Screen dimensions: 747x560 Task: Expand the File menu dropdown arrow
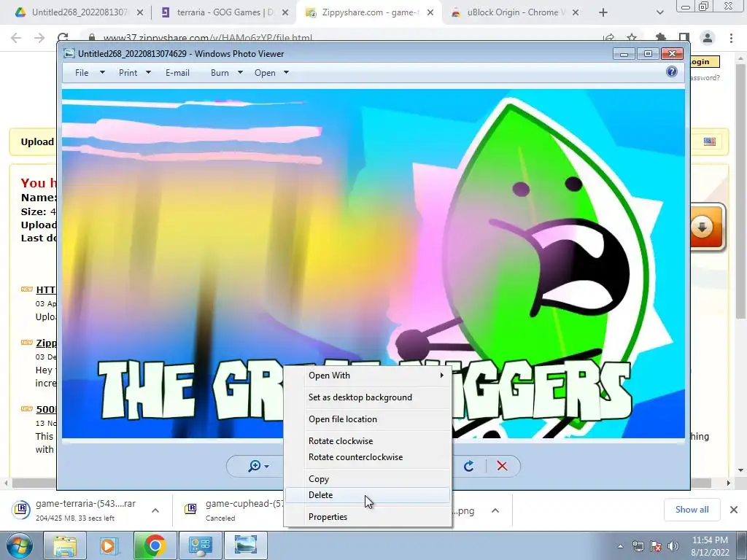click(x=102, y=72)
